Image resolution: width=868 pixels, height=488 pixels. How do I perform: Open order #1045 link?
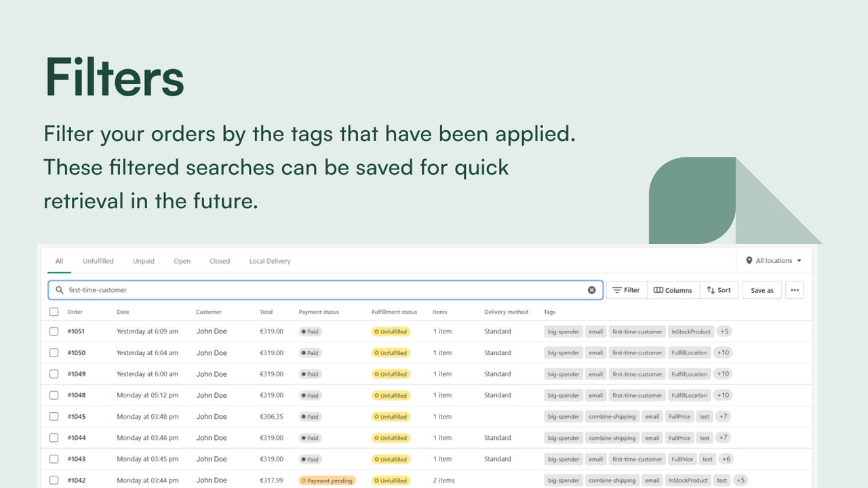coord(76,417)
